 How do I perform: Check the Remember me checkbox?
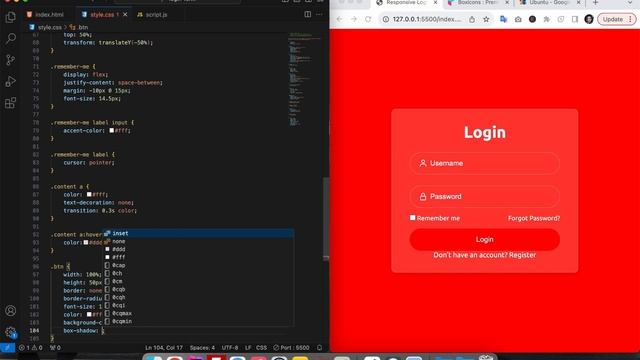413,218
